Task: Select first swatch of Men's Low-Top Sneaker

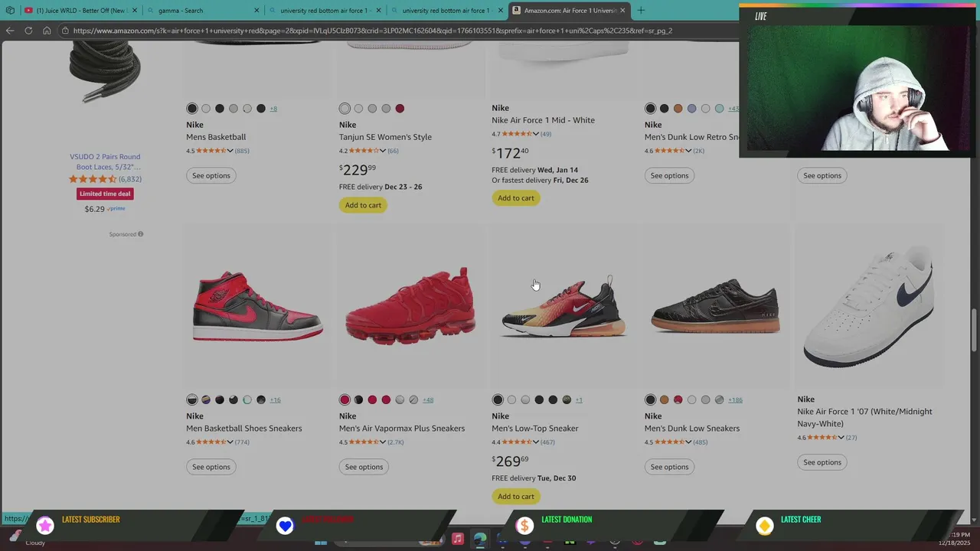Action: tap(498, 400)
